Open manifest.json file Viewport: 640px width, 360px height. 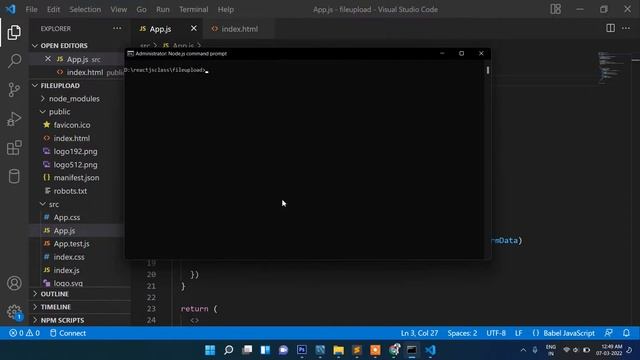pos(76,178)
